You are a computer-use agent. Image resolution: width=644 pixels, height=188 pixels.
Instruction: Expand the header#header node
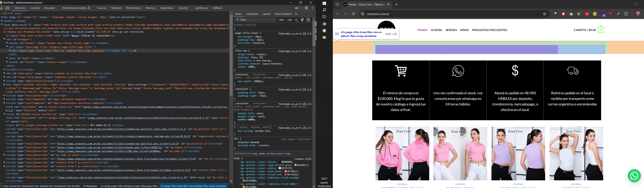(7, 43)
